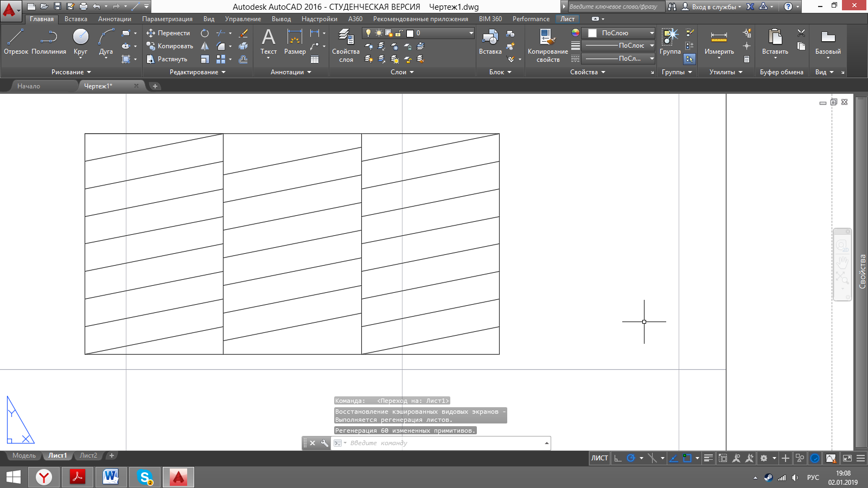Expand the Рисование panel dropdown
Screen dimensions: 868x488
pos(71,72)
